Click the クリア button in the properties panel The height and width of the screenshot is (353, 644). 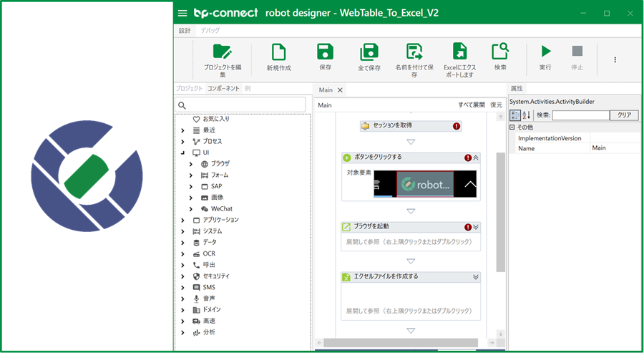tap(623, 115)
